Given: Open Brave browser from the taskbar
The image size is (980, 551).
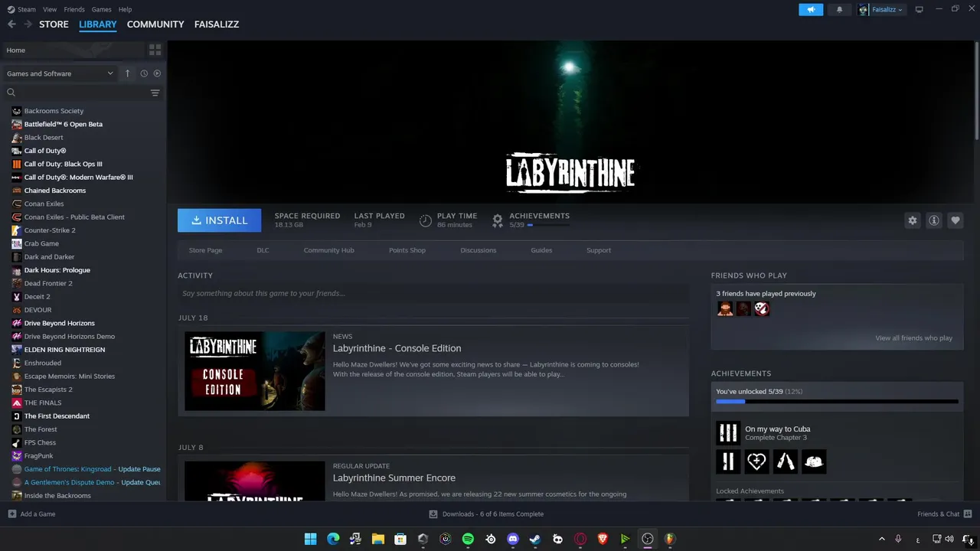Looking at the screenshot, I should pyautogui.click(x=603, y=539).
